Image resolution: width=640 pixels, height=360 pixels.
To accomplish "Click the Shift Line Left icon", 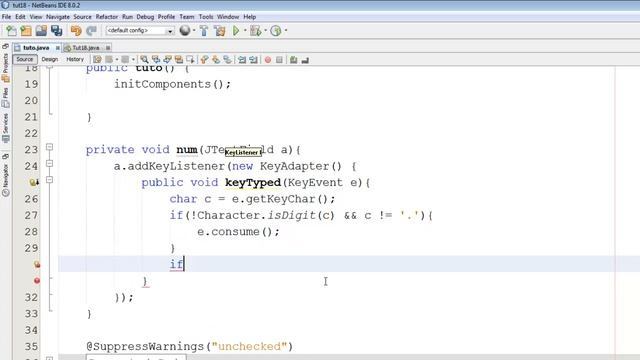I will [x=242, y=60].
